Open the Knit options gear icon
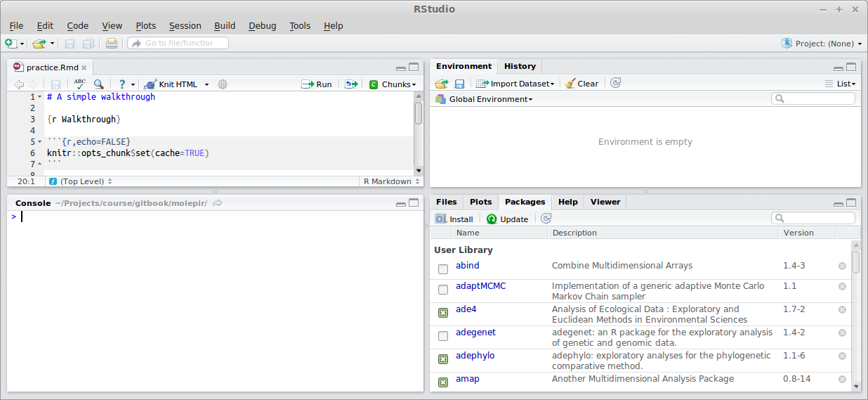Viewport: 868px width, 400px height. click(223, 84)
